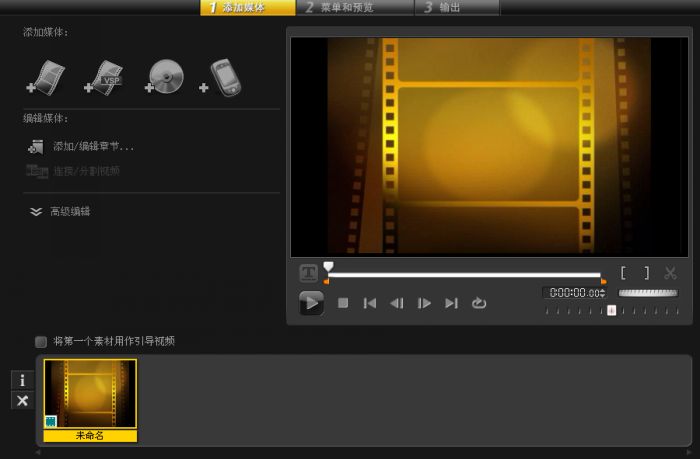Image resolution: width=700 pixels, height=459 pixels.
Task: Click the add video file icon
Action: (x=48, y=75)
